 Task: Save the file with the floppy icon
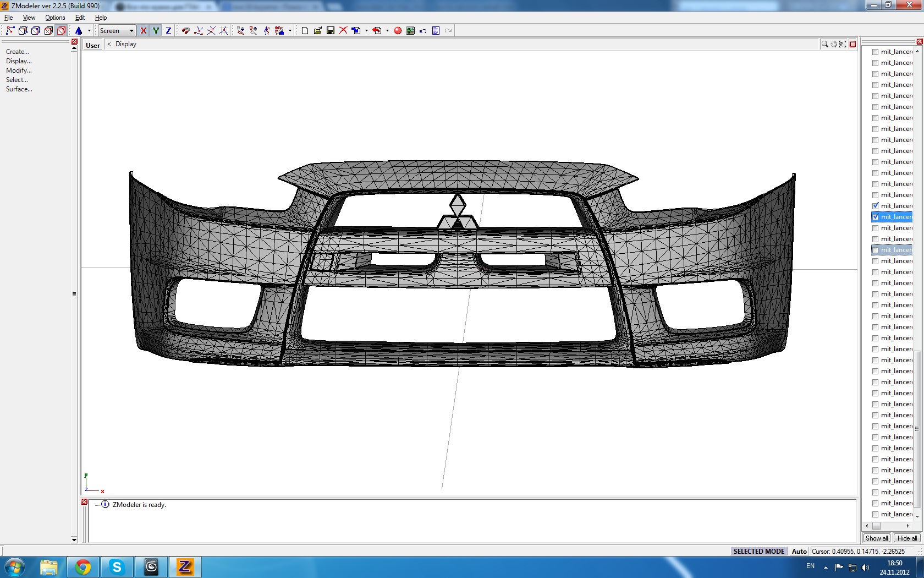[331, 30]
